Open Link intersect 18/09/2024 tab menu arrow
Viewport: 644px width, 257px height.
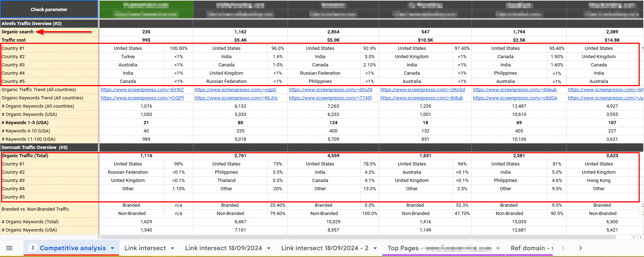269,248
